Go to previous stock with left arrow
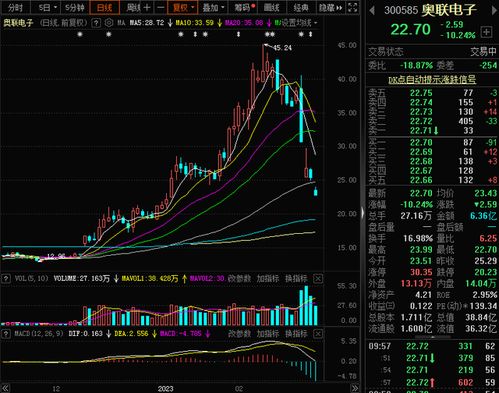 tap(372, 11)
